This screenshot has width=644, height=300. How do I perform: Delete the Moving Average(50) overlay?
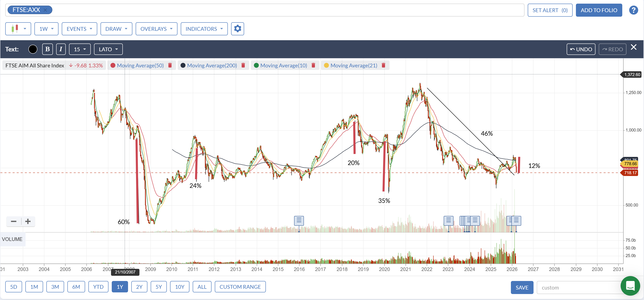(170, 66)
